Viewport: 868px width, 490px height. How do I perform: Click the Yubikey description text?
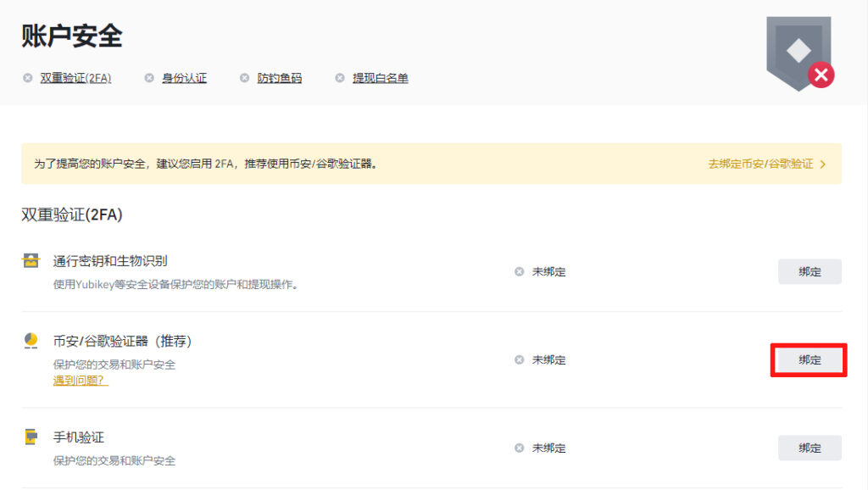176,285
